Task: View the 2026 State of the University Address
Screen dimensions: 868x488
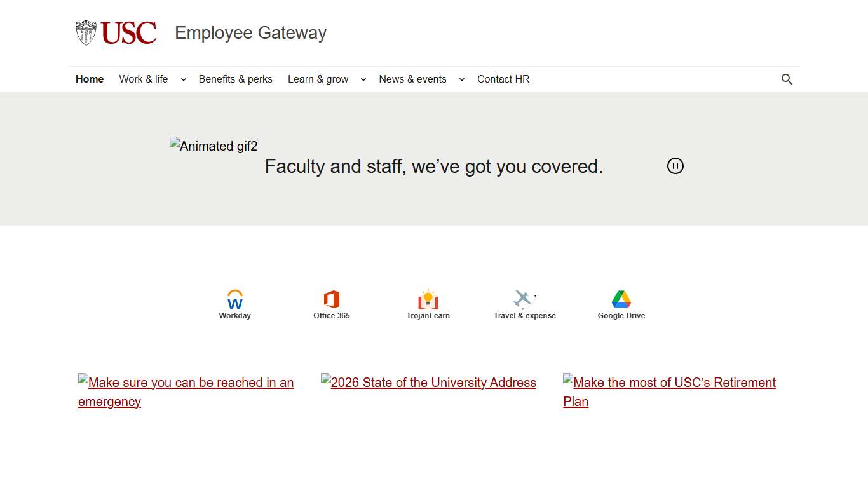Action: click(x=428, y=382)
